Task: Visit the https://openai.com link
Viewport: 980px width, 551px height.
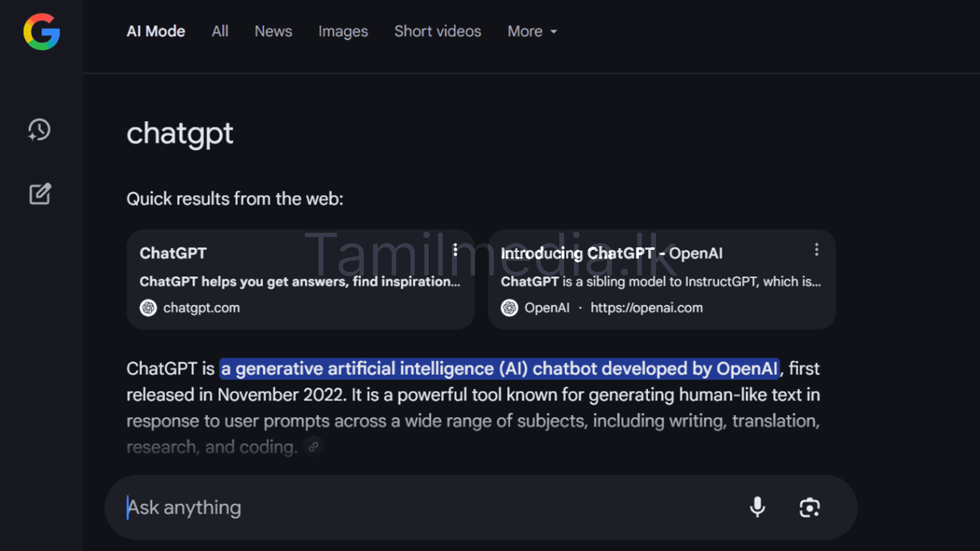Action: pos(646,308)
